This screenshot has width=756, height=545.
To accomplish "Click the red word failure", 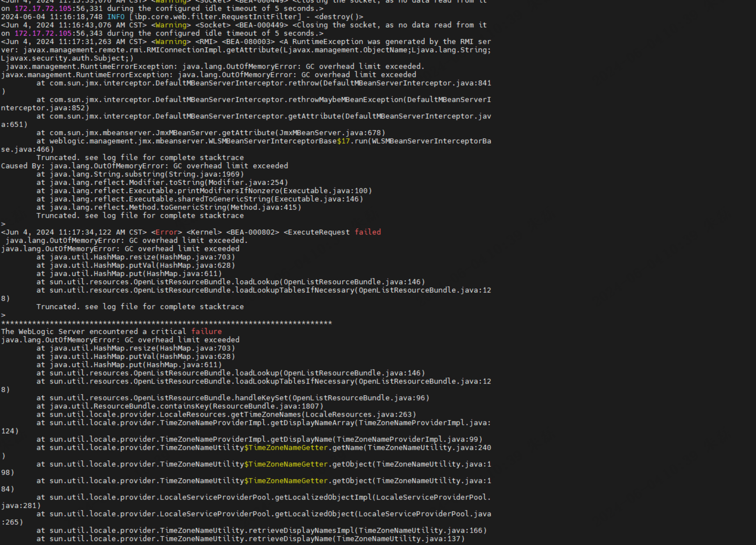I will click(206, 332).
